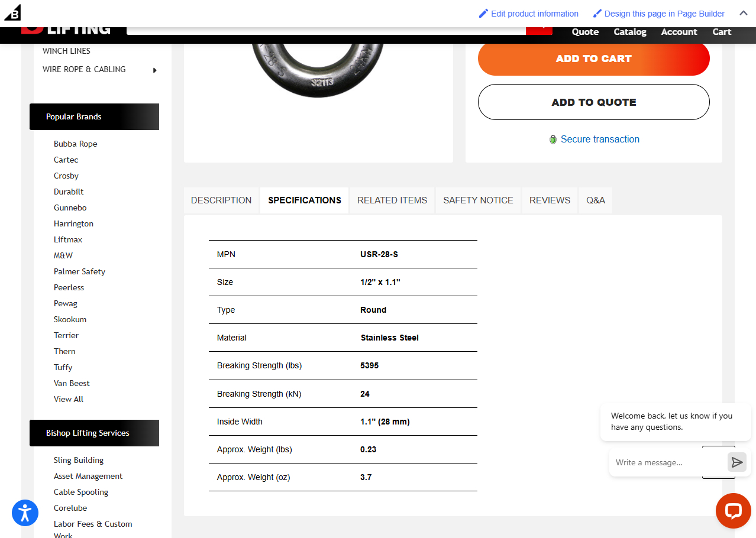Screen dimensions: 756x538
Task: Switch to the Description tab
Action: click(221, 200)
